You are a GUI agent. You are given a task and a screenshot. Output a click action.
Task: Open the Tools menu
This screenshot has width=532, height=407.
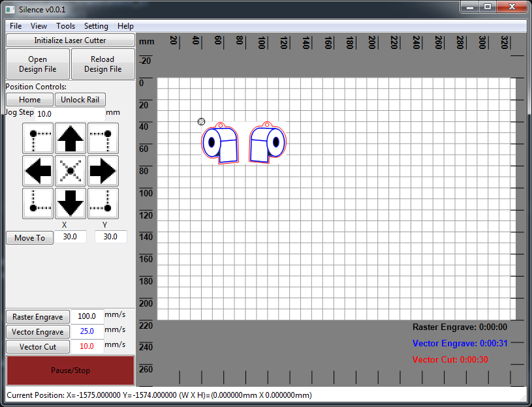click(65, 26)
